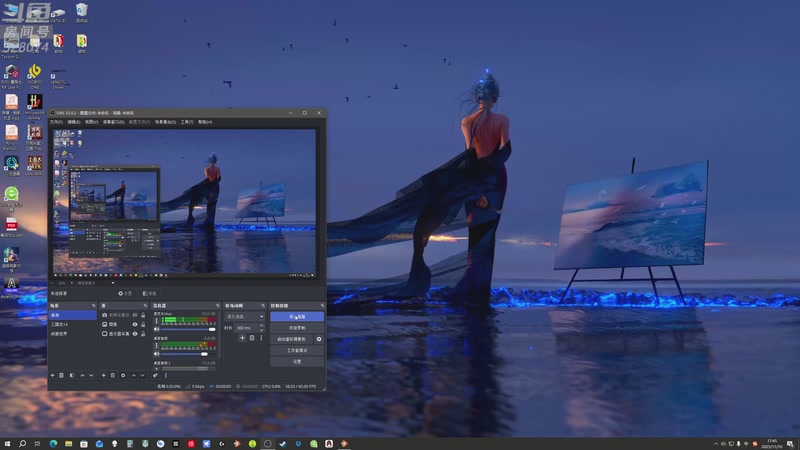
Task: Pop out the Controls dock with its float icon
Action: (322, 306)
